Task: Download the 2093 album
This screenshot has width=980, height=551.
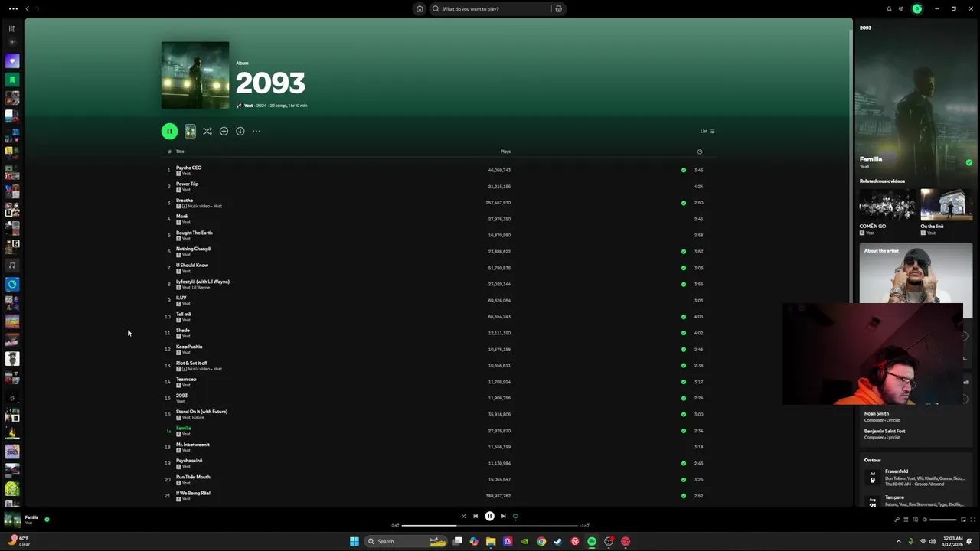Action: coord(240,132)
